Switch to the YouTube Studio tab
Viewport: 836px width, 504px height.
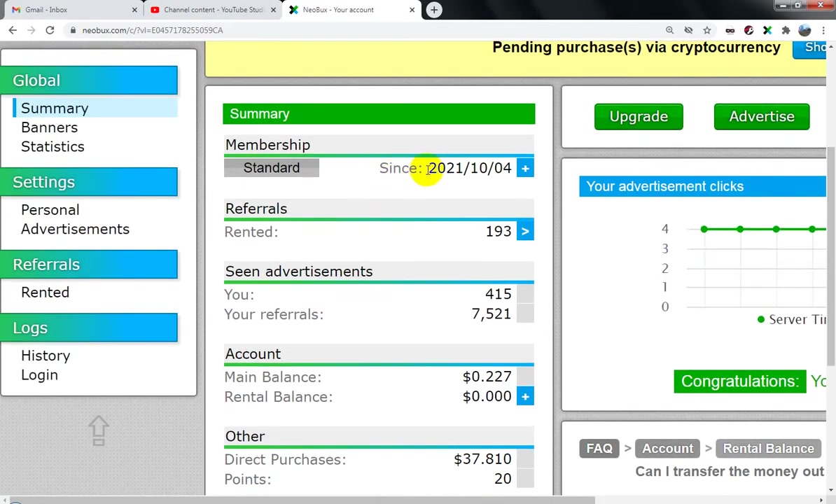[214, 10]
